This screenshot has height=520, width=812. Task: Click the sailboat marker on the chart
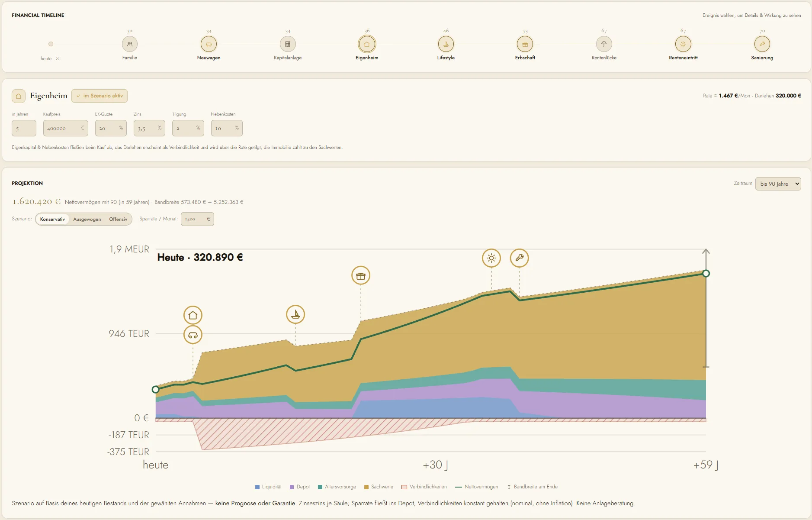coord(295,314)
